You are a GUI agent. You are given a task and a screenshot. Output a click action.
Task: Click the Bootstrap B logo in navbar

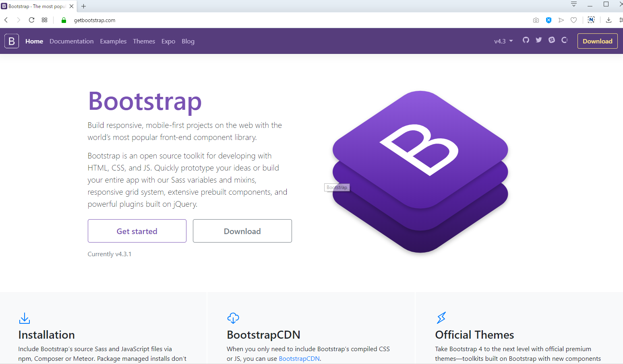point(12,41)
